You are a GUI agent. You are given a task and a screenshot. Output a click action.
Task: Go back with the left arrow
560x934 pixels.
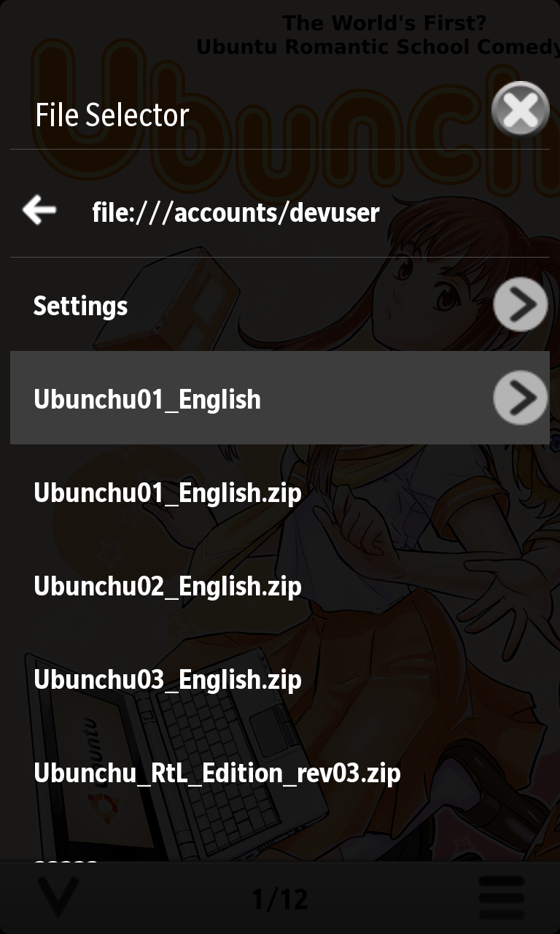click(x=39, y=210)
